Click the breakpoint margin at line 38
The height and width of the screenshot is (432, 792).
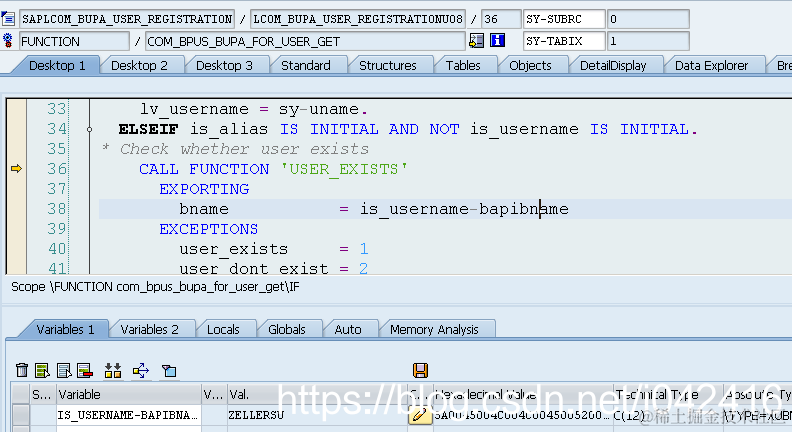coord(16,209)
